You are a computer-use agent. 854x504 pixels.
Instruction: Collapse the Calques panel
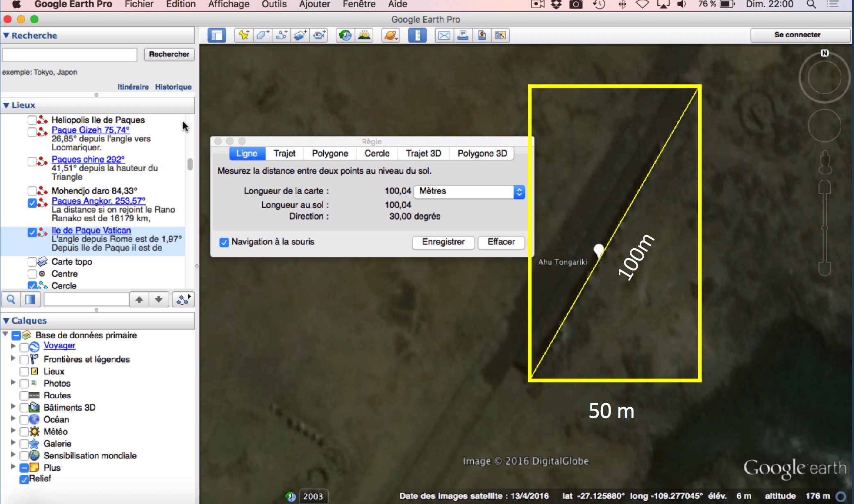point(6,320)
